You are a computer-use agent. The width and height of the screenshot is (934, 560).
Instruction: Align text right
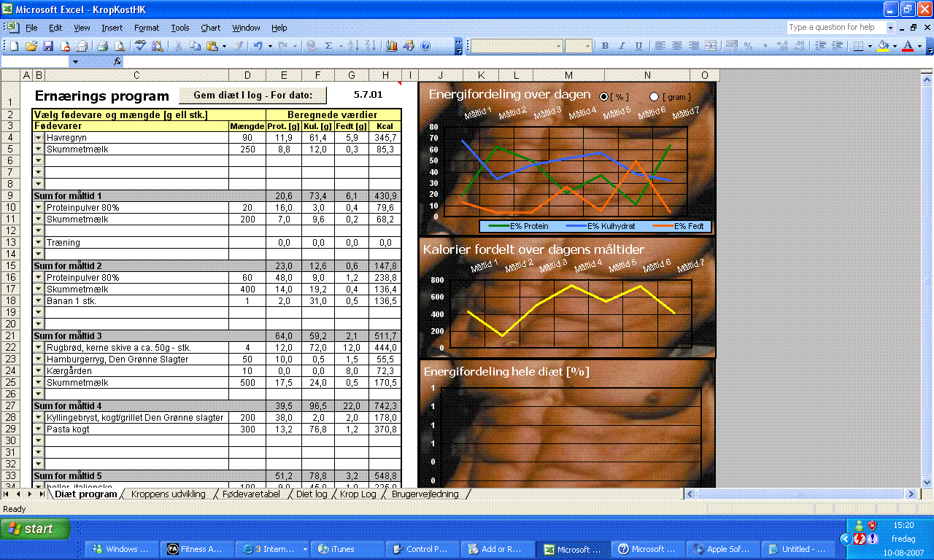coord(694,46)
